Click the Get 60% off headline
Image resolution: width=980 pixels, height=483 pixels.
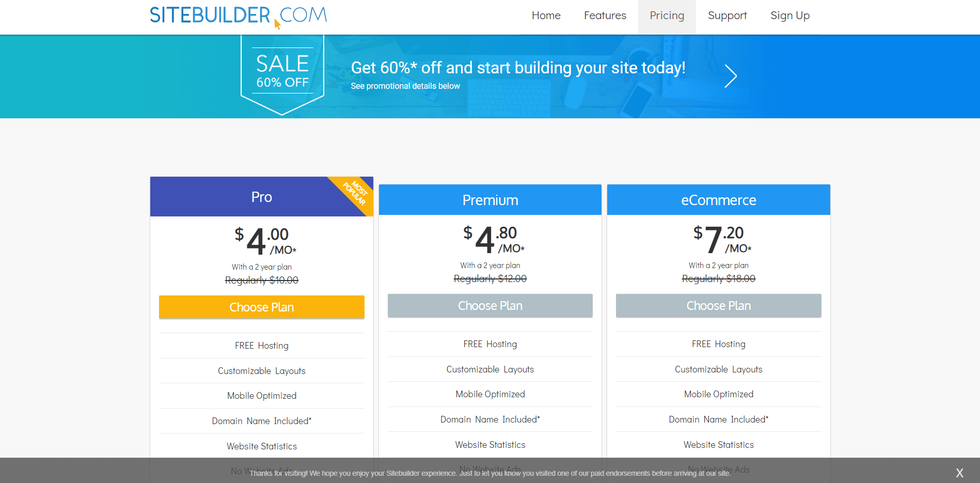click(x=518, y=68)
